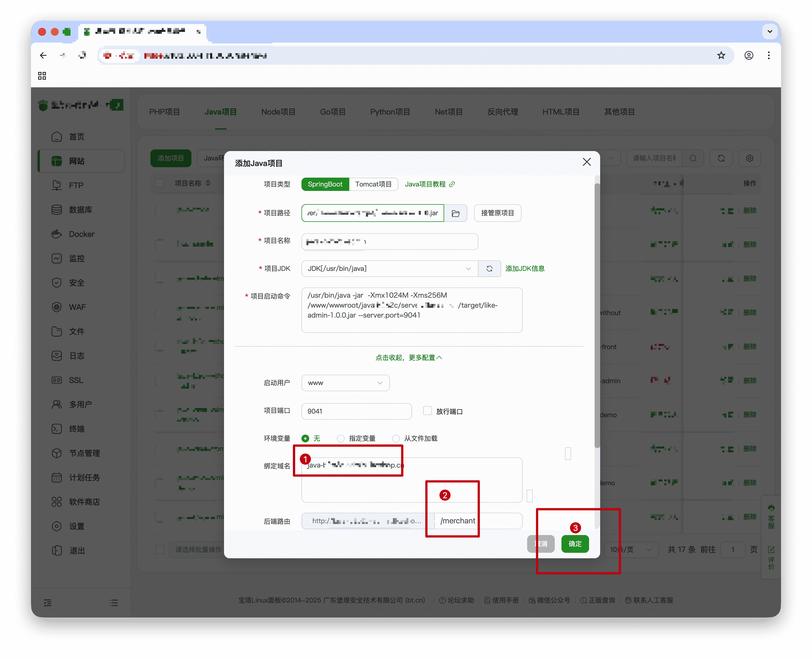Click the green 确定 button
Screen dimensions: 812x659
(575, 544)
